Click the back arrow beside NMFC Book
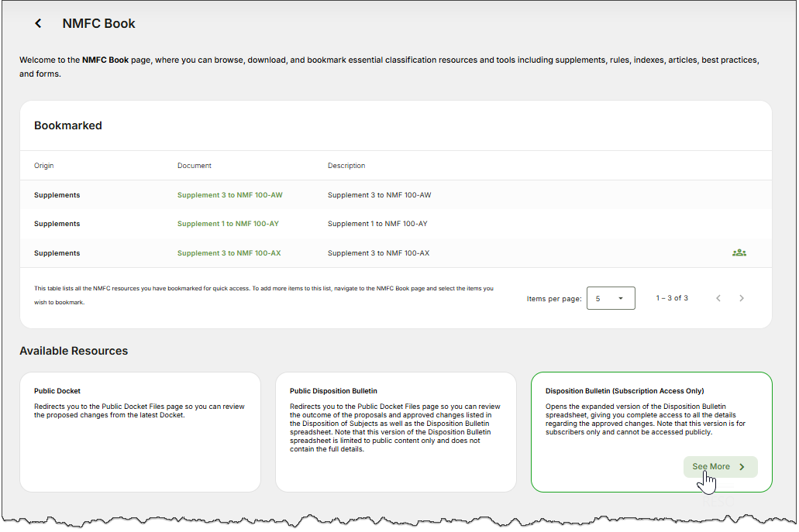 [38, 24]
